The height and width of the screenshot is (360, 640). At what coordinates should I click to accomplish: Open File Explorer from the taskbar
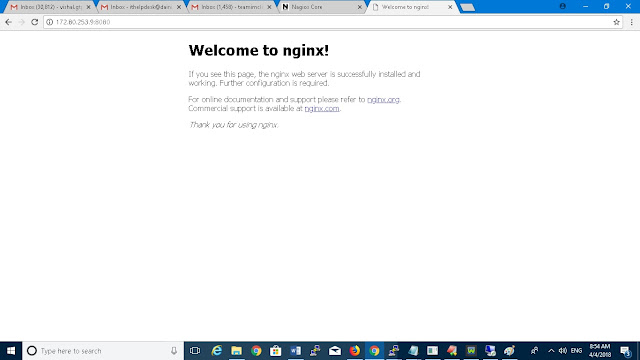tap(236, 351)
